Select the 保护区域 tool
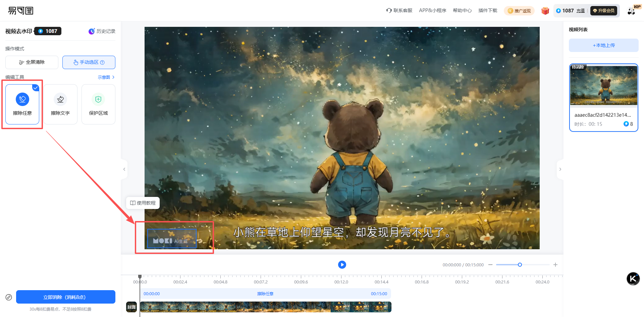Image resolution: width=644 pixels, height=317 pixels. pyautogui.click(x=98, y=104)
